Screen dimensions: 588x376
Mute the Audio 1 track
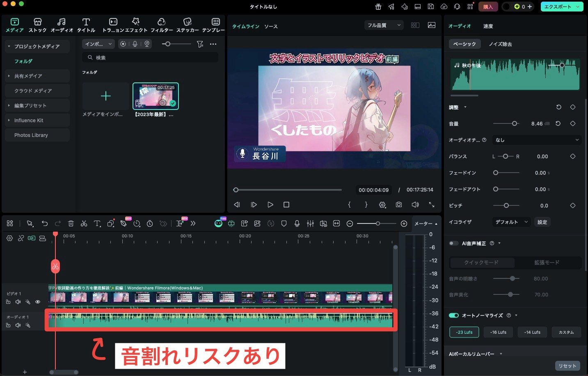(18, 325)
